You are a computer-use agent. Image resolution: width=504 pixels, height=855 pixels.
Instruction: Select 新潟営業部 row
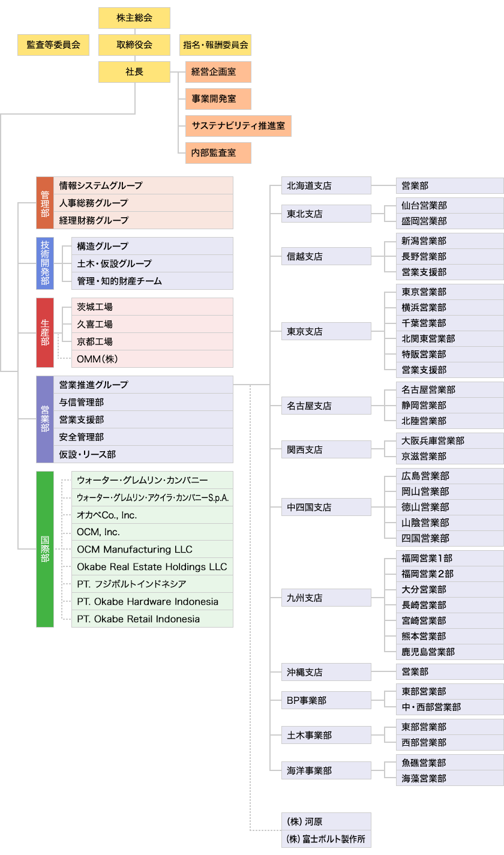point(450,241)
